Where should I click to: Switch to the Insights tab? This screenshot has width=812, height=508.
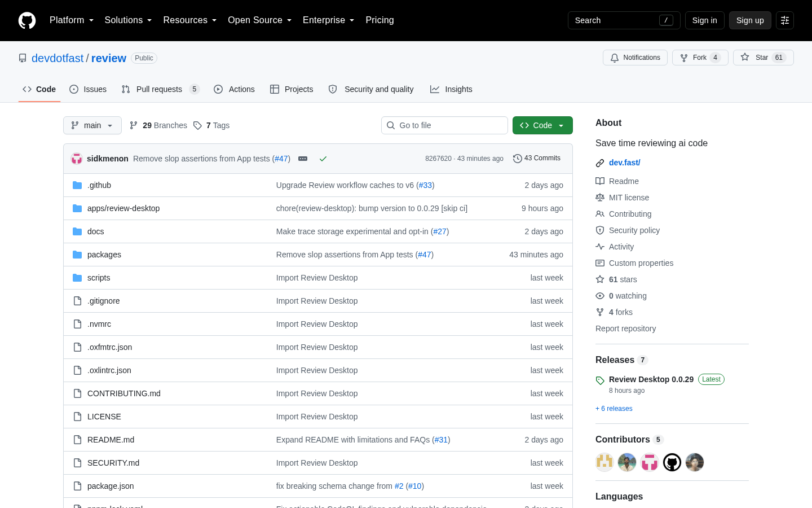coord(451,89)
